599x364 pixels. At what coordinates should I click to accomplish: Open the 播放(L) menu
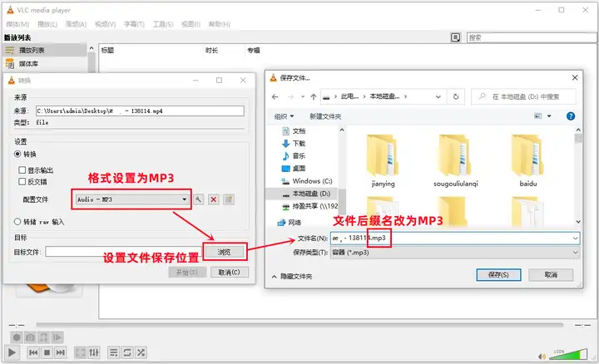point(47,24)
